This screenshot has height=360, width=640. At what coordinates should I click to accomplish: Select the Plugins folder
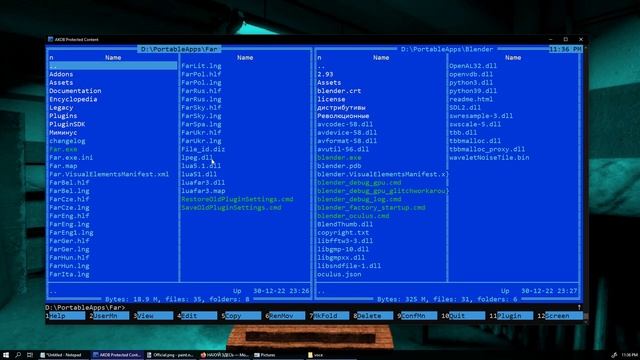[63, 116]
